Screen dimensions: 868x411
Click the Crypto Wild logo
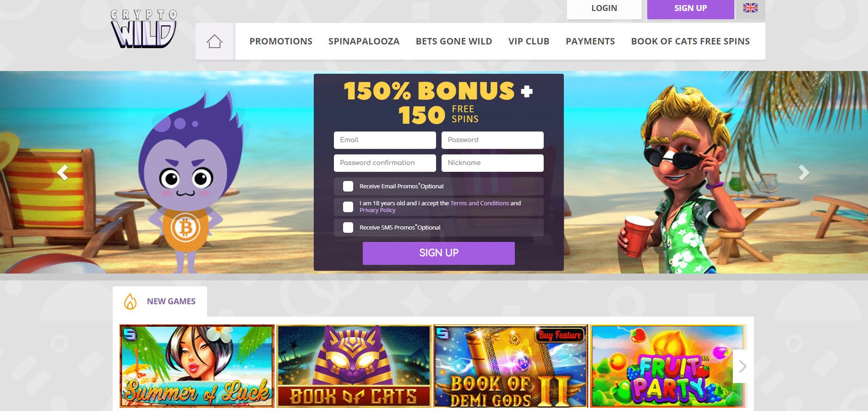coord(143,29)
